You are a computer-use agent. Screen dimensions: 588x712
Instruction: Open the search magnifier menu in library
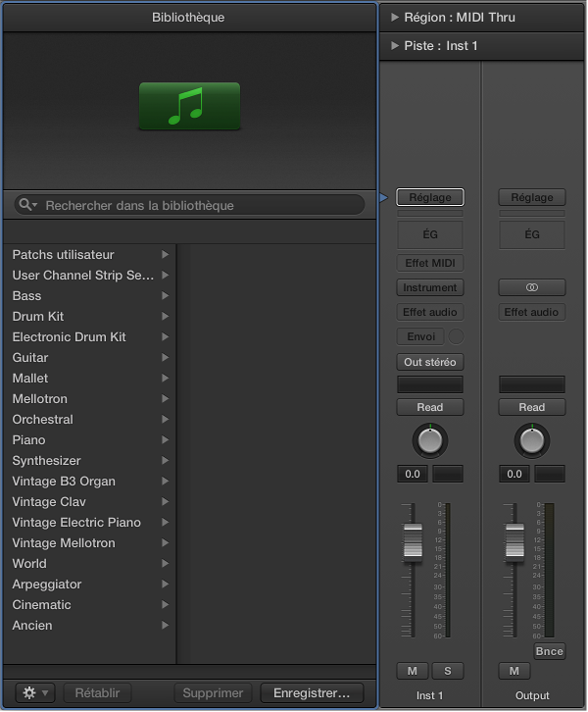point(27,205)
